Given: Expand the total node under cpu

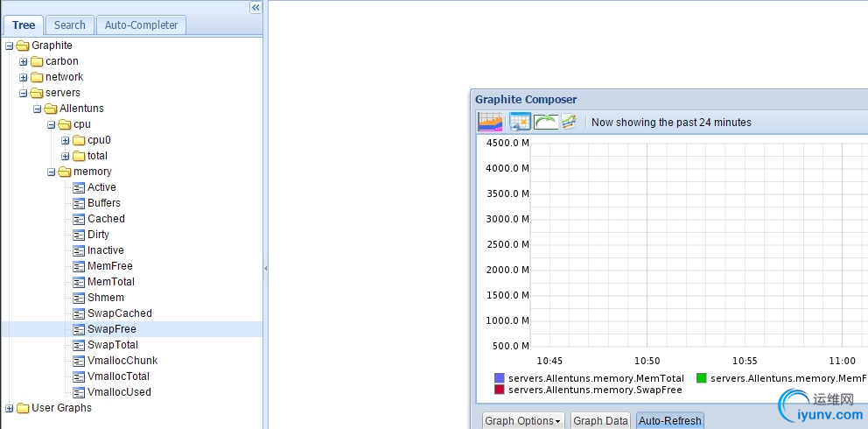Looking at the screenshot, I should (65, 156).
